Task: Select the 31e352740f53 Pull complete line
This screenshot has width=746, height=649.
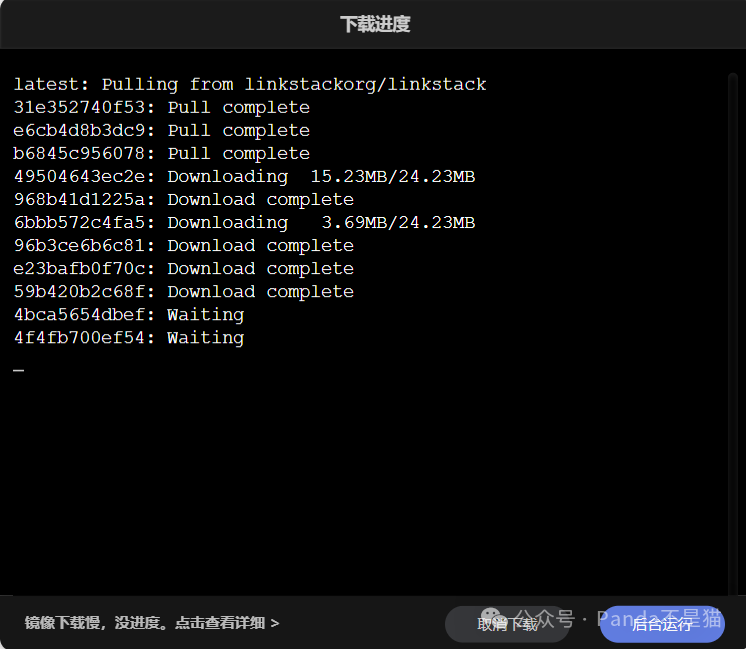Action: pos(161,108)
